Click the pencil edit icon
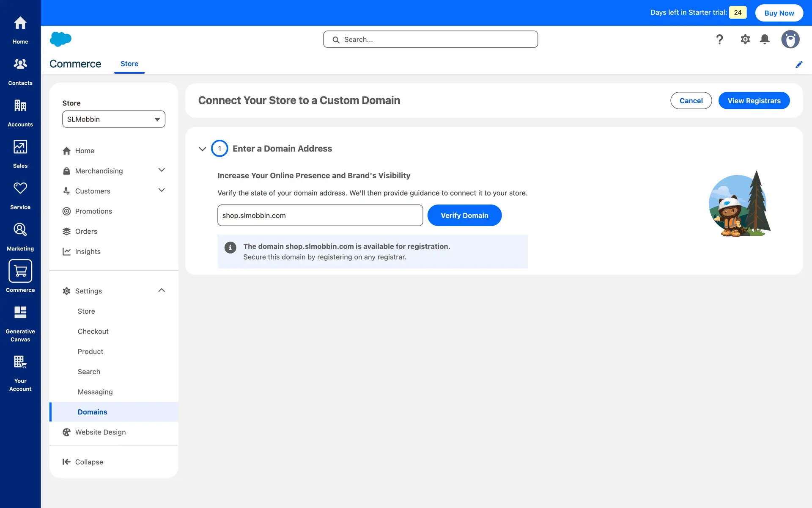 coord(799,64)
